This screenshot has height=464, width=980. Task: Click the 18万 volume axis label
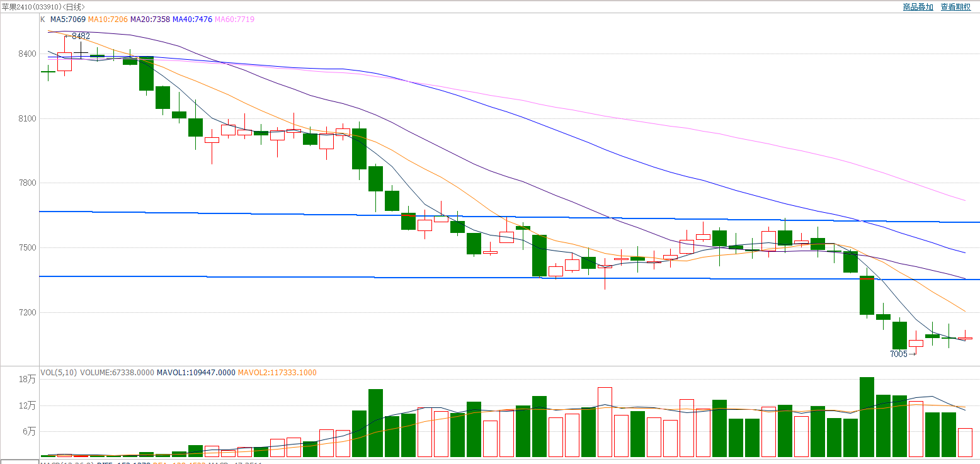[28, 380]
